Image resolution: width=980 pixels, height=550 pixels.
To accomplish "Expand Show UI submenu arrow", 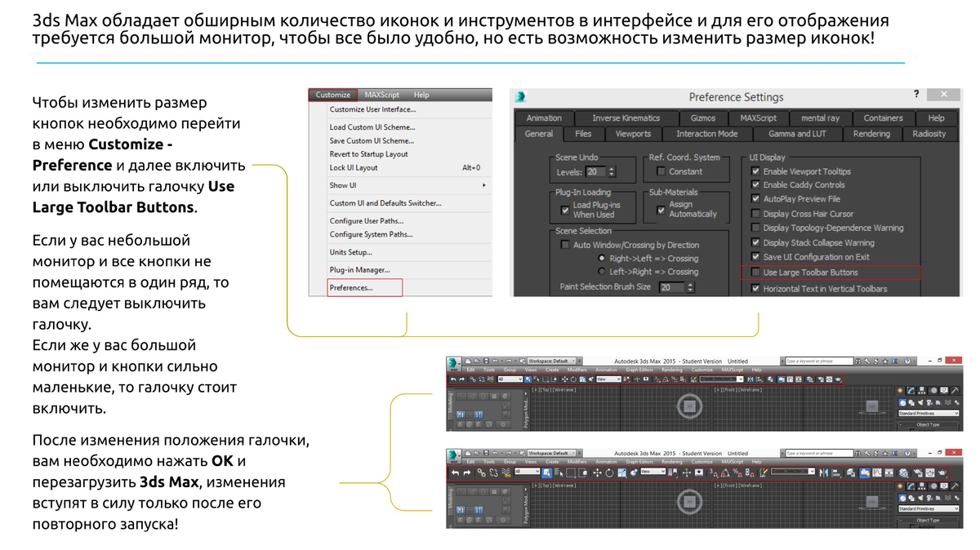I will click(x=484, y=185).
